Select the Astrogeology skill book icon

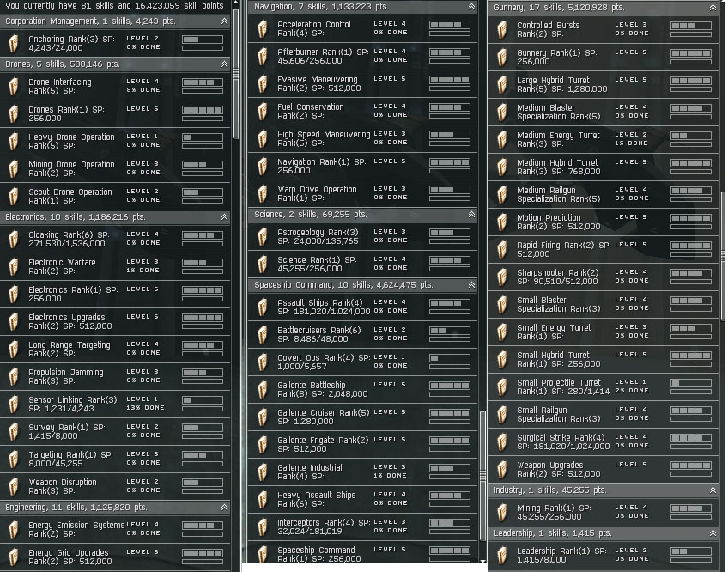(263, 236)
